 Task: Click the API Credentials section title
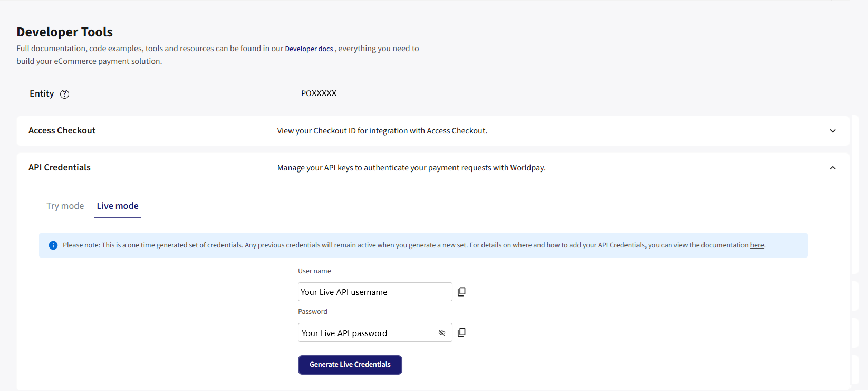click(60, 168)
